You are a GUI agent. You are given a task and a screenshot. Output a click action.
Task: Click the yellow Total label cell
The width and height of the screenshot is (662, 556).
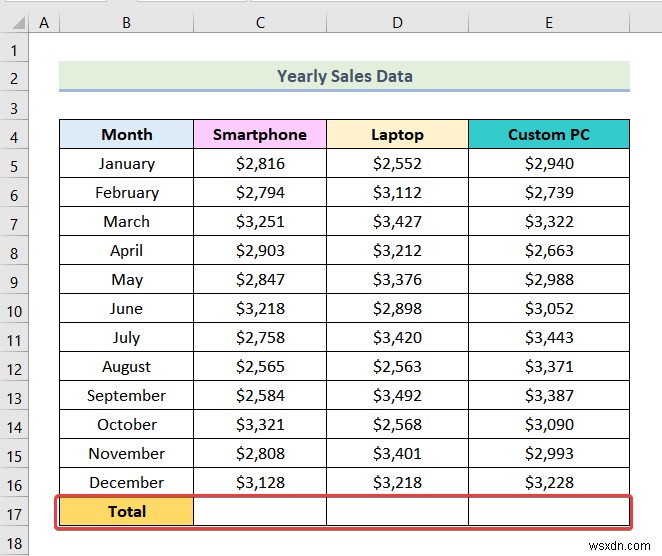pyautogui.click(x=127, y=512)
